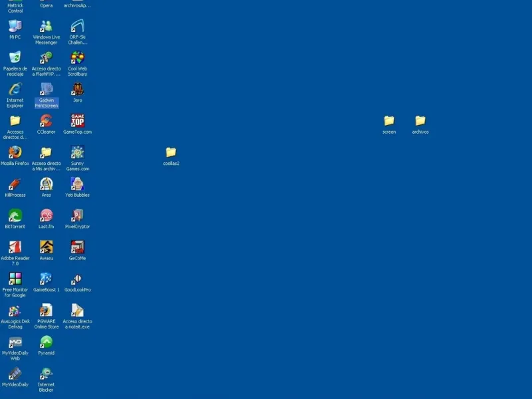532x399 pixels.
Task: Click the Hattrick Control label
Action: click(x=15, y=8)
